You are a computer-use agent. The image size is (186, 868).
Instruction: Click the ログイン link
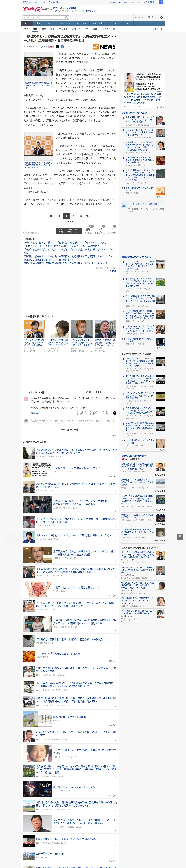pyautogui.click(x=57, y=11)
